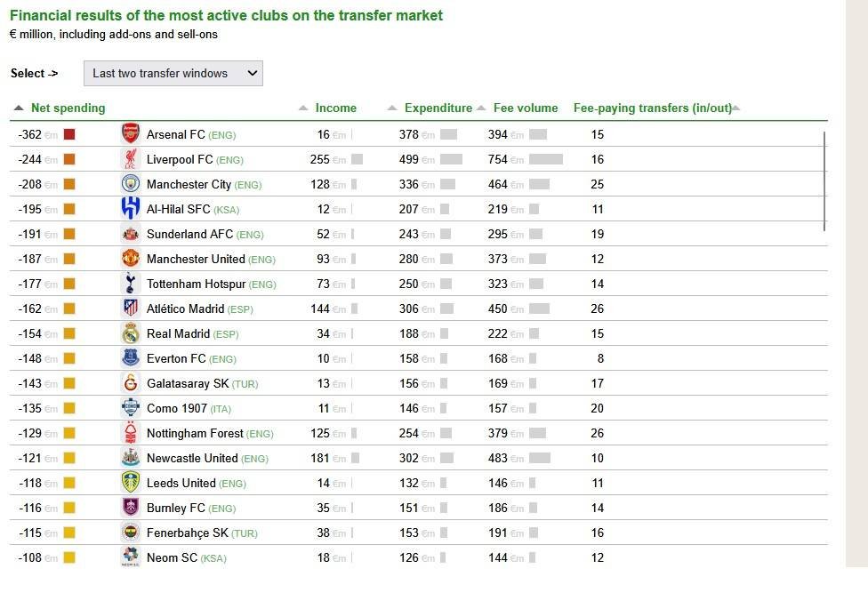
Task: Open the transfer windows selection dropdown
Action: coord(173,74)
